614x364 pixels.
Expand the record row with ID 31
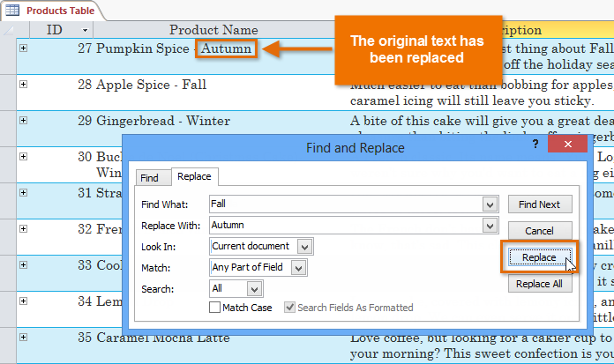(24, 192)
